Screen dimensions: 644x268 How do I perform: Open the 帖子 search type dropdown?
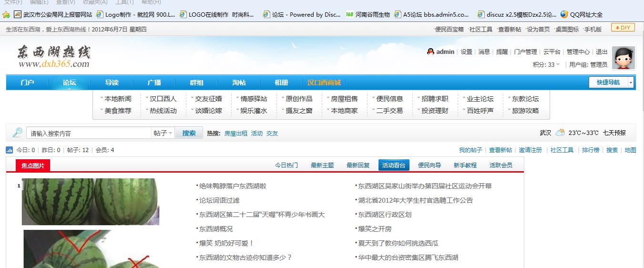coord(163,133)
